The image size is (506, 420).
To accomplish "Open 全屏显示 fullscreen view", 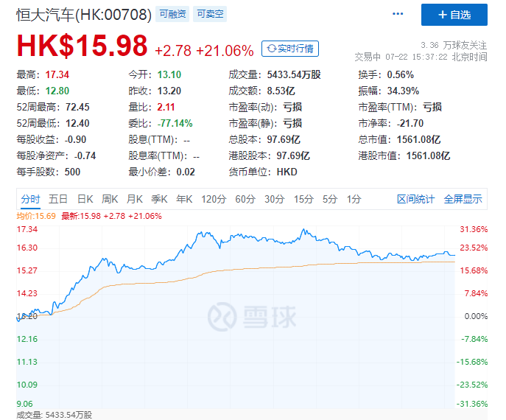I will click(463, 199).
